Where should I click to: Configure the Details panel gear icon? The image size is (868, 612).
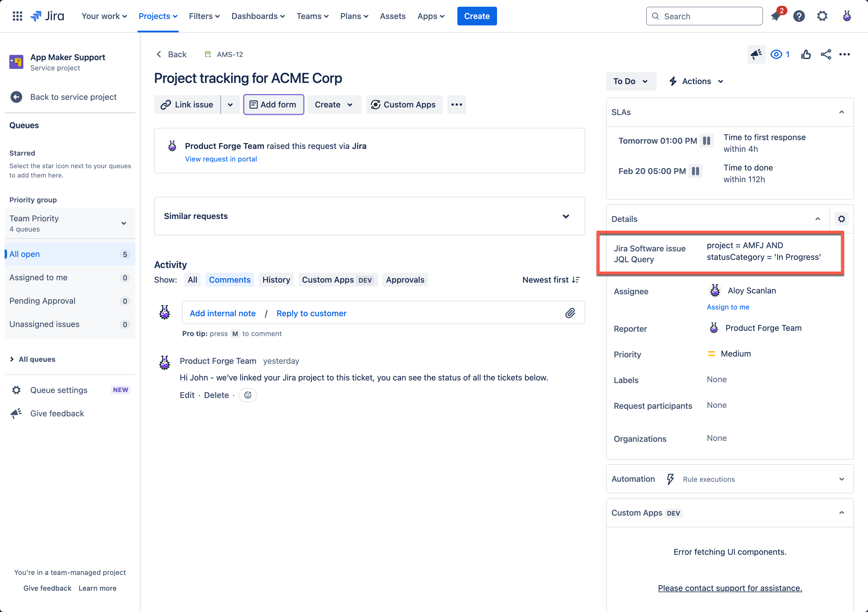tap(841, 219)
